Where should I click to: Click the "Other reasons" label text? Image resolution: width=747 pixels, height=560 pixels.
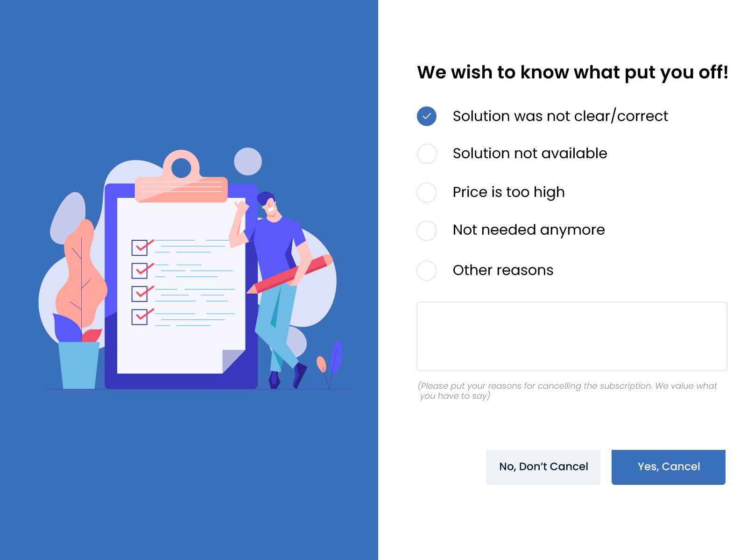coord(503,270)
